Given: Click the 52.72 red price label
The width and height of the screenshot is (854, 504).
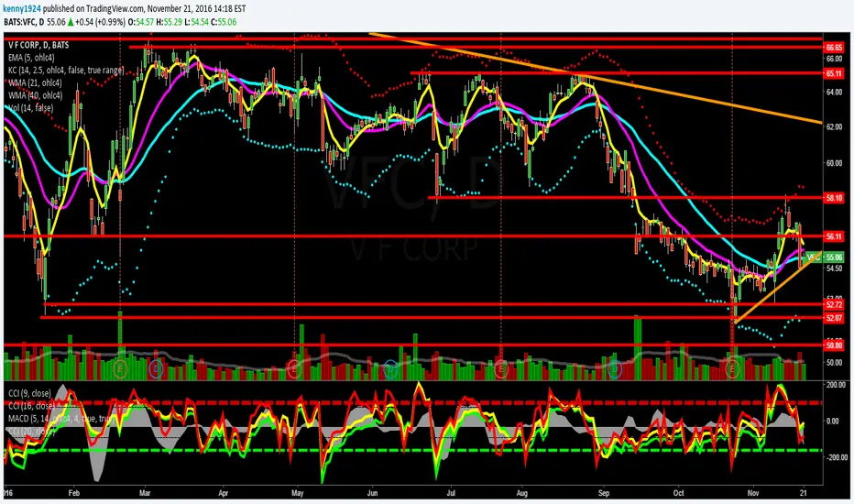Looking at the screenshot, I should click(x=834, y=304).
